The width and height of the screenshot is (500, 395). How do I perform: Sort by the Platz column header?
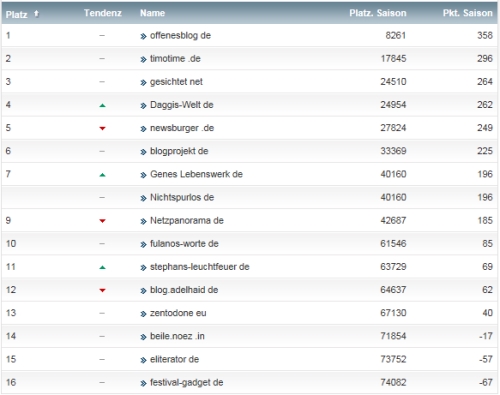pos(16,14)
